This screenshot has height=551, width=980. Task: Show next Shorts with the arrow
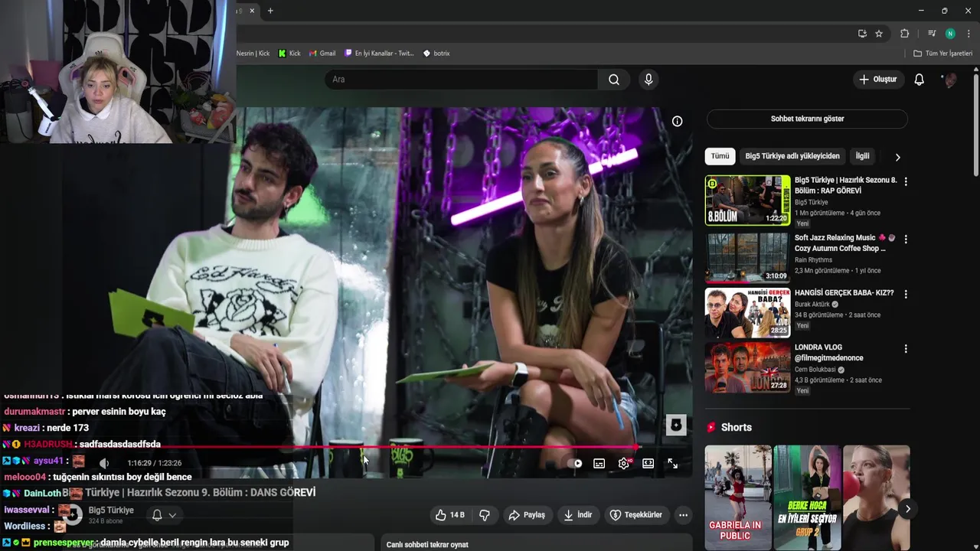point(908,509)
